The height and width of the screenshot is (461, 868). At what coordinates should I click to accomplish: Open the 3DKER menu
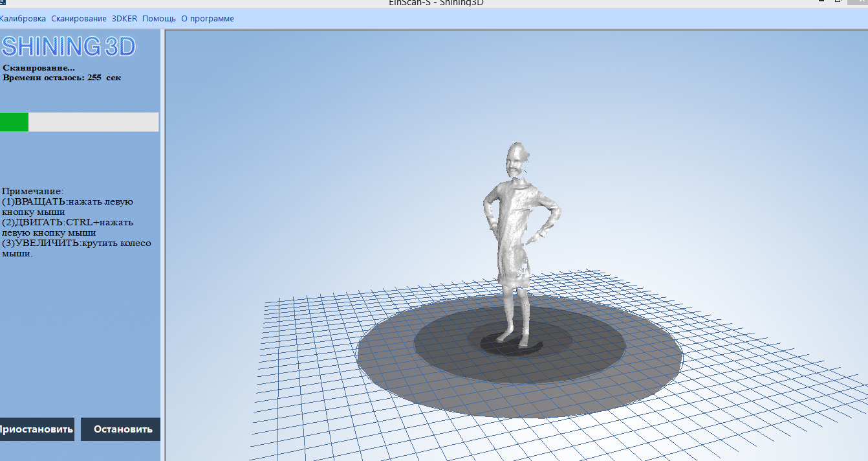124,19
